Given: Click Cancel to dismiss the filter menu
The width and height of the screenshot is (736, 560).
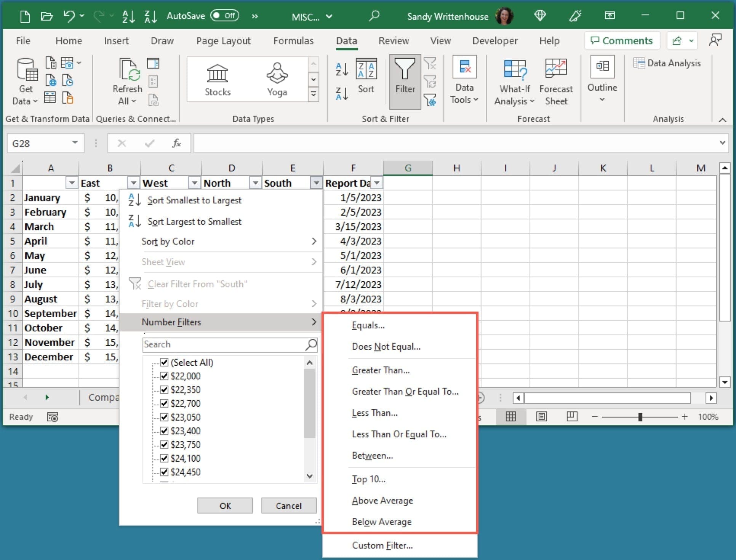Looking at the screenshot, I should coord(288,506).
